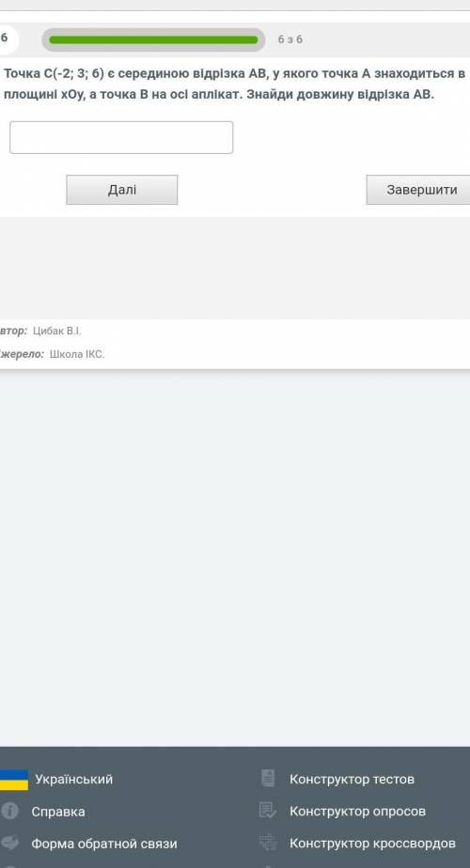
Task: Click the green quiz progress bar
Action: (153, 39)
